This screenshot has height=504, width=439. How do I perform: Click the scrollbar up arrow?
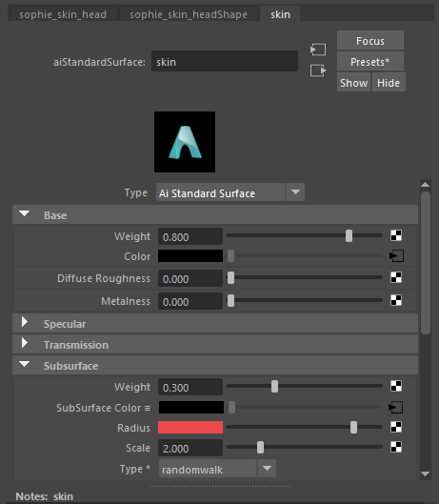(425, 185)
